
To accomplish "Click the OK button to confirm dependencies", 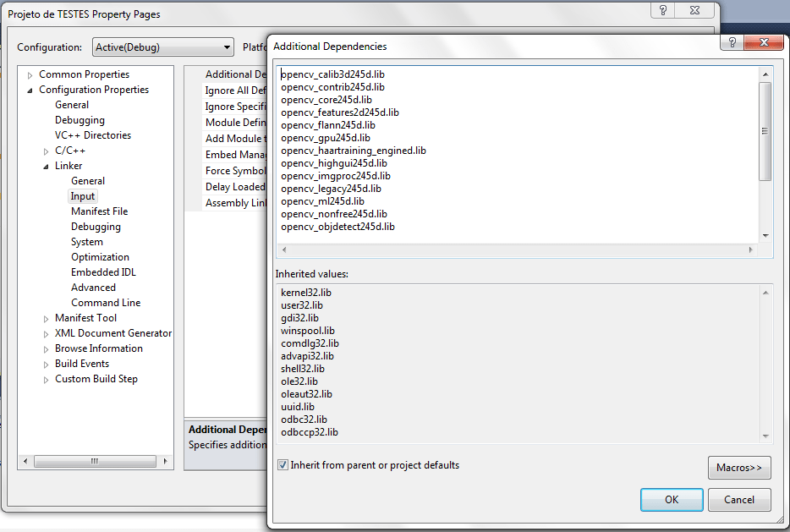I will point(671,499).
